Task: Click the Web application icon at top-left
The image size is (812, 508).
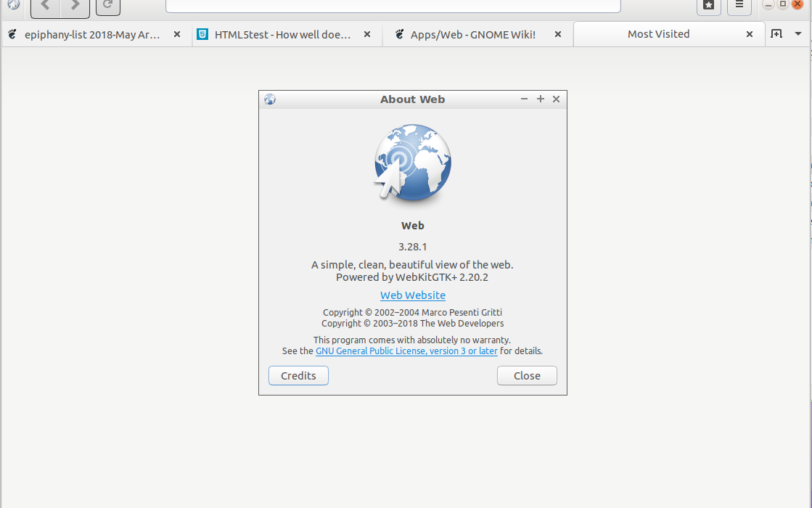Action: (14, 4)
